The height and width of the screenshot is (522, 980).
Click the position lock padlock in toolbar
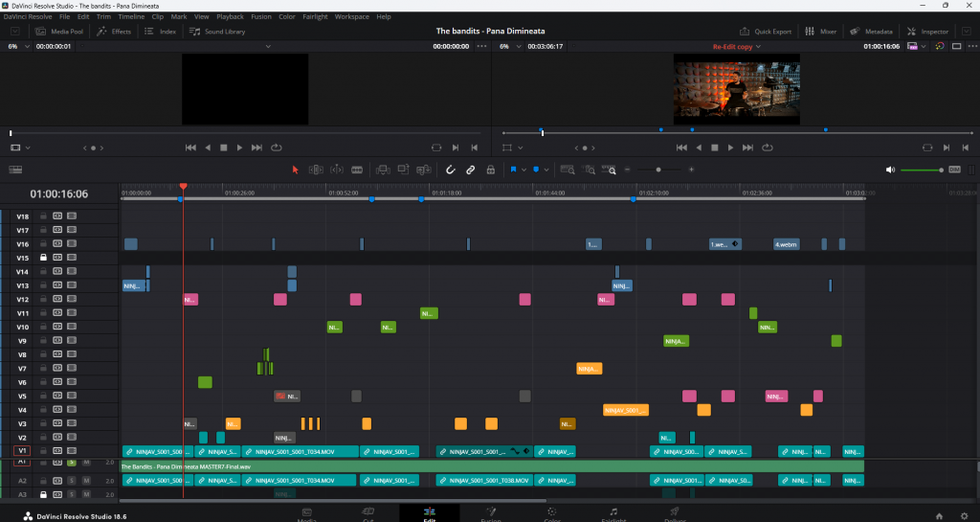point(490,170)
